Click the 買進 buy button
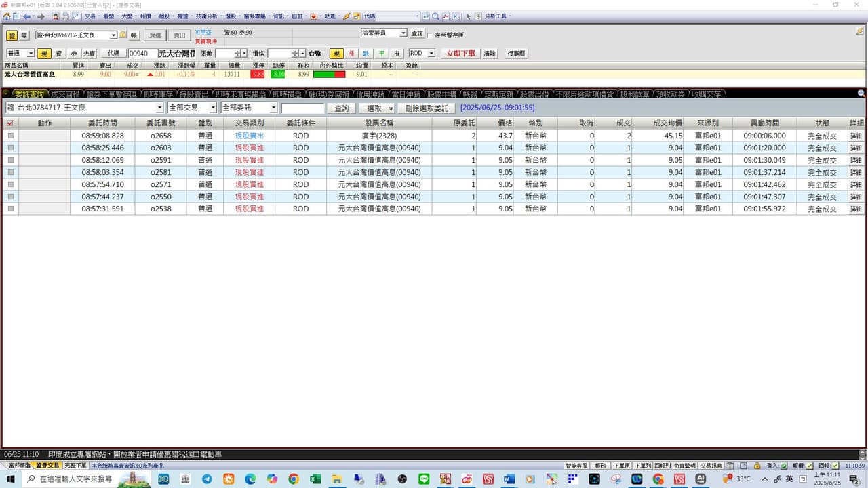The height and width of the screenshot is (488, 868). tap(155, 35)
